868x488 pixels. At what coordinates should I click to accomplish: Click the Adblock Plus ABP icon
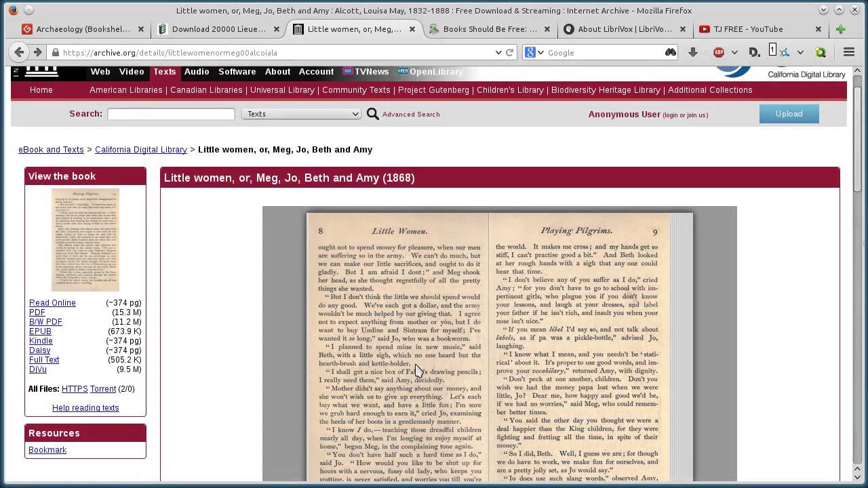click(x=719, y=52)
